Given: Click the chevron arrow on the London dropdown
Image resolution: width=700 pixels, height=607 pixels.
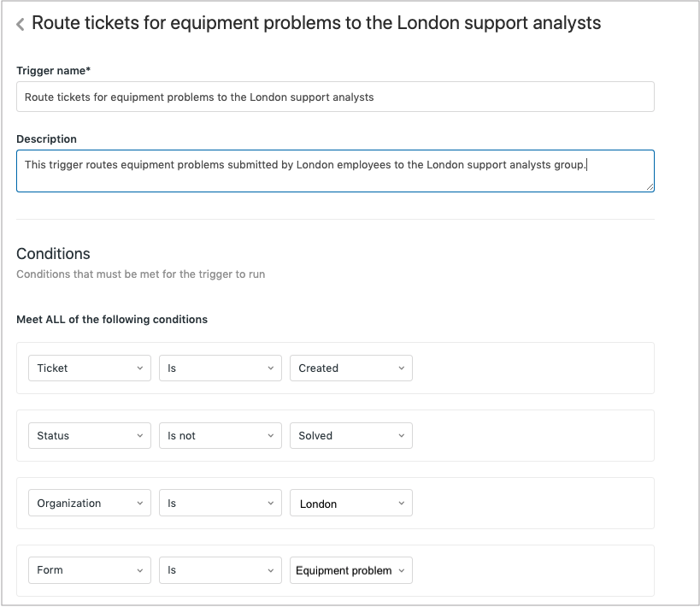Looking at the screenshot, I should click(x=401, y=504).
